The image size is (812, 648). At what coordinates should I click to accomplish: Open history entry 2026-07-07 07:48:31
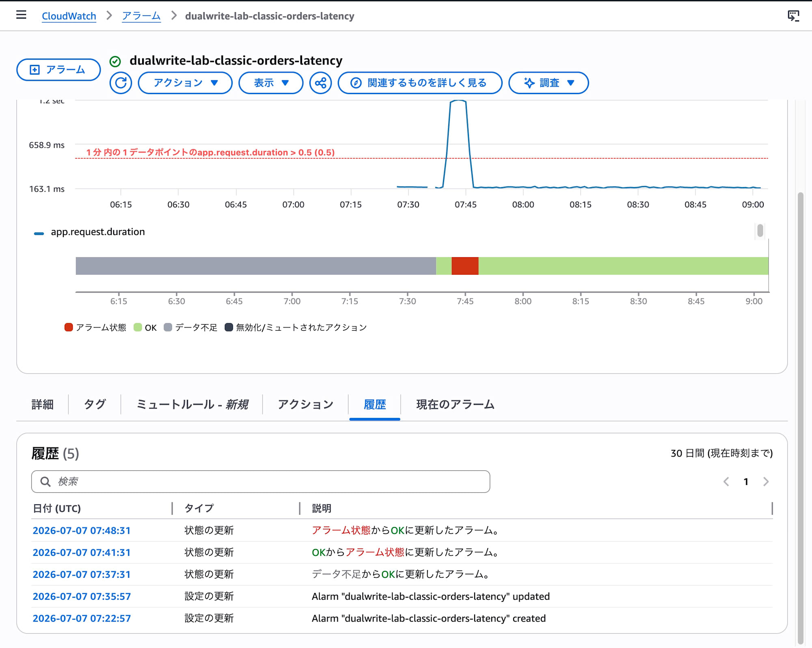click(x=82, y=530)
